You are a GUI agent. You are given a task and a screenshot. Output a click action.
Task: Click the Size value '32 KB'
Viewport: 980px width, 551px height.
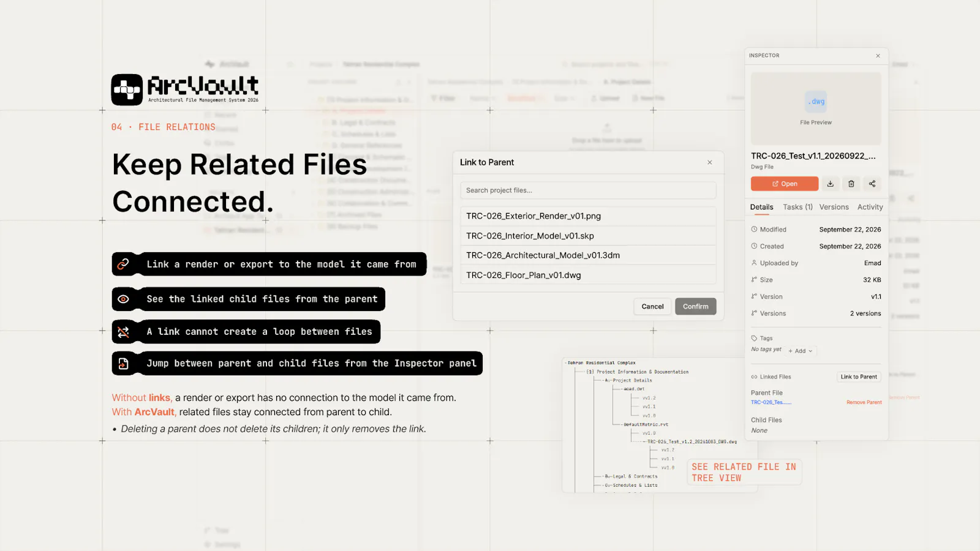(872, 280)
